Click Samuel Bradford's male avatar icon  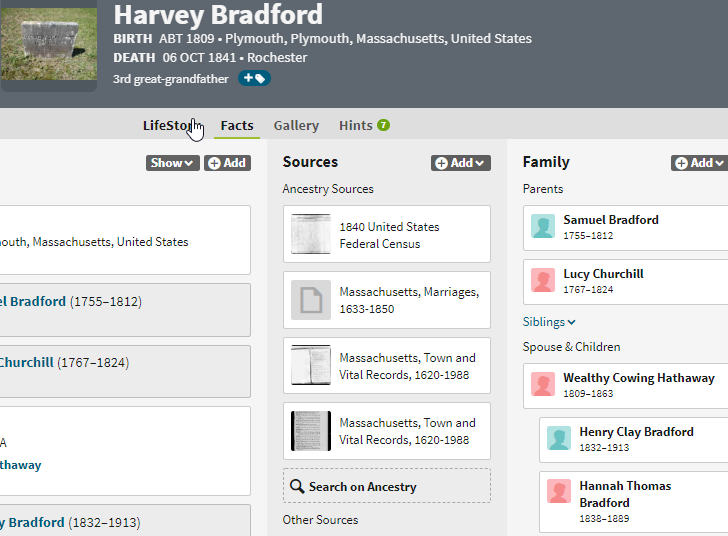pyautogui.click(x=543, y=227)
